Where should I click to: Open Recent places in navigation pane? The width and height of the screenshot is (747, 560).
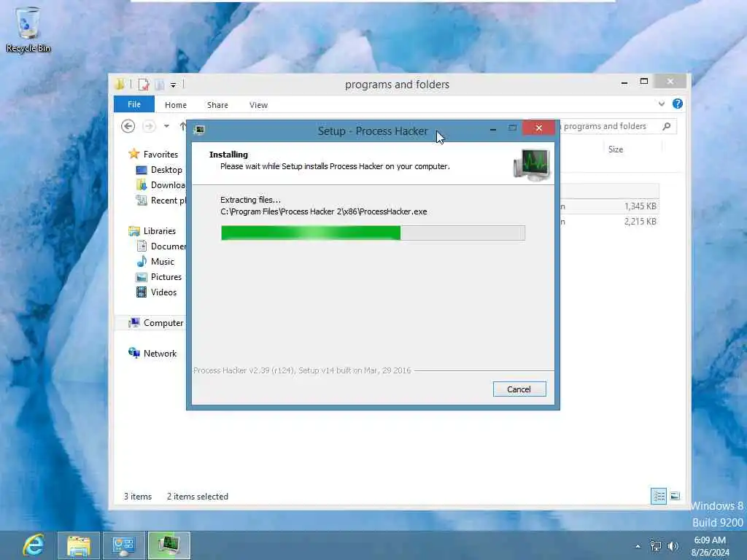(x=160, y=200)
